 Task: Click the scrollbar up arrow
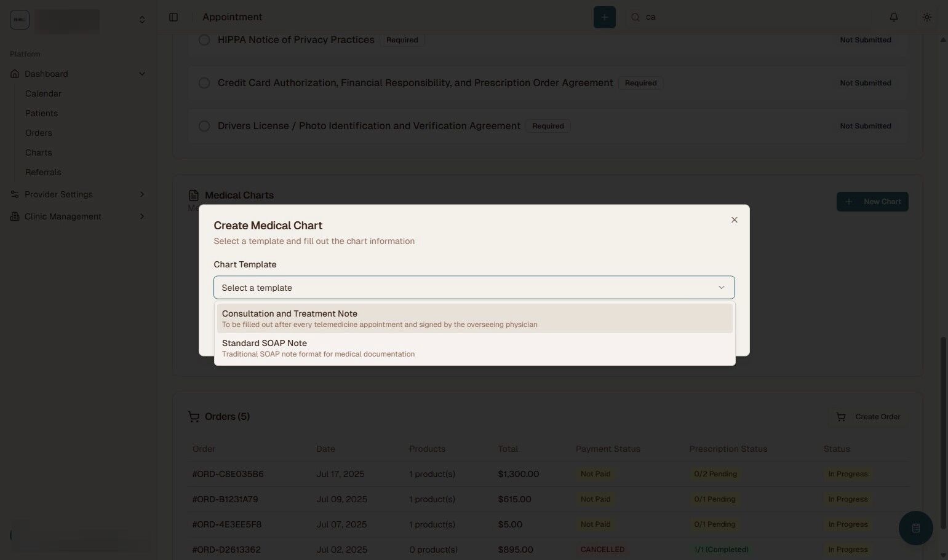point(943,40)
